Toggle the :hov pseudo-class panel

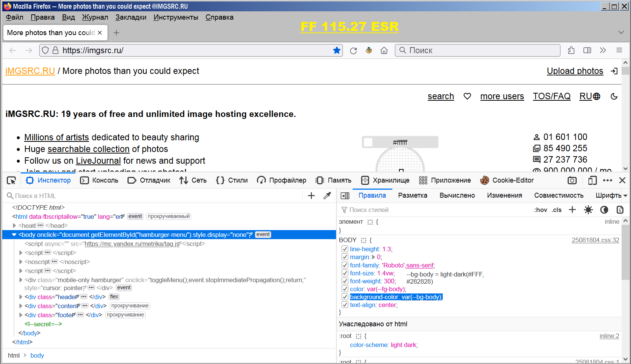pyautogui.click(x=540, y=210)
